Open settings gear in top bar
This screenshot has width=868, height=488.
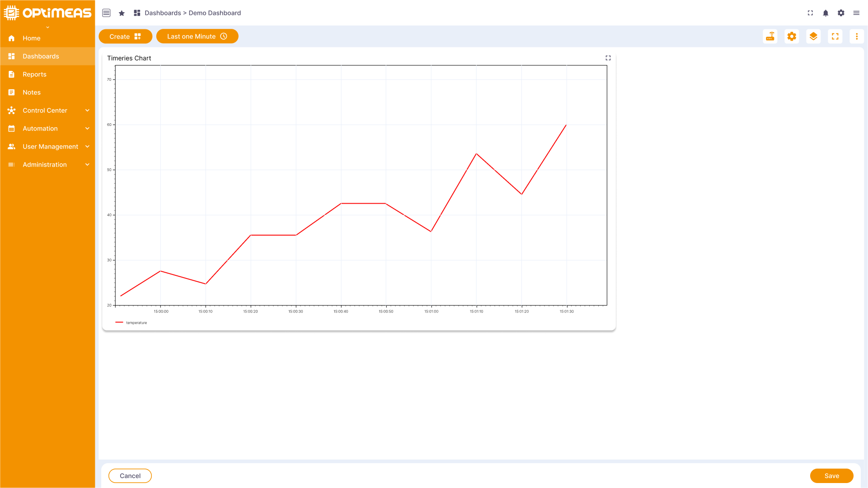841,13
